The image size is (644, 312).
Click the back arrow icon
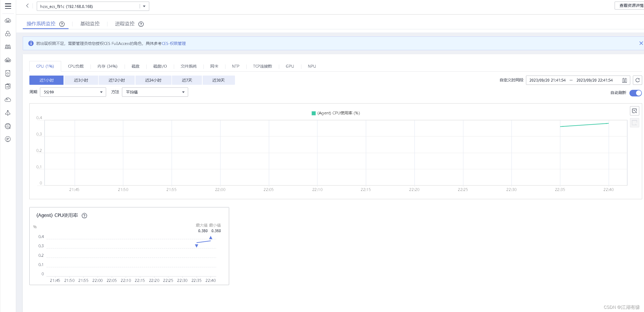click(27, 6)
